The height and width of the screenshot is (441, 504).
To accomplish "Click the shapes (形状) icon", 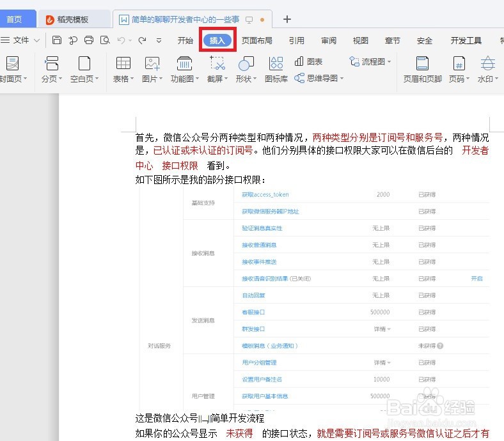I will coord(246,63).
